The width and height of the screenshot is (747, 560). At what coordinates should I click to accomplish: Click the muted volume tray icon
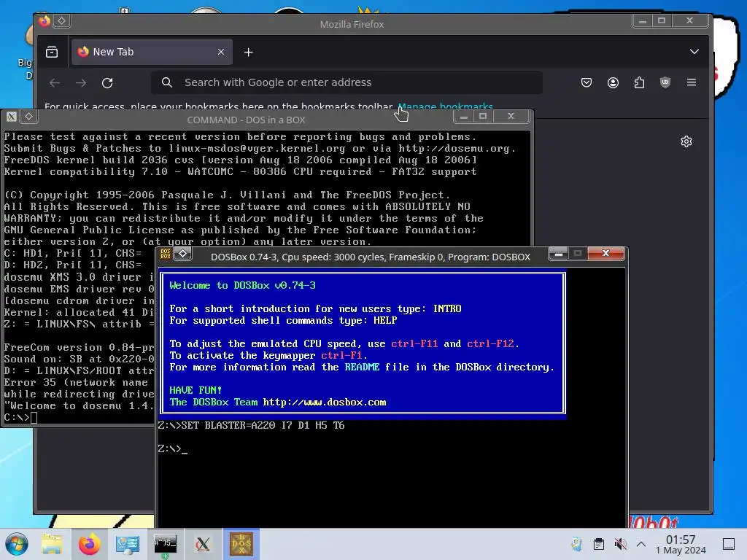[x=620, y=544]
